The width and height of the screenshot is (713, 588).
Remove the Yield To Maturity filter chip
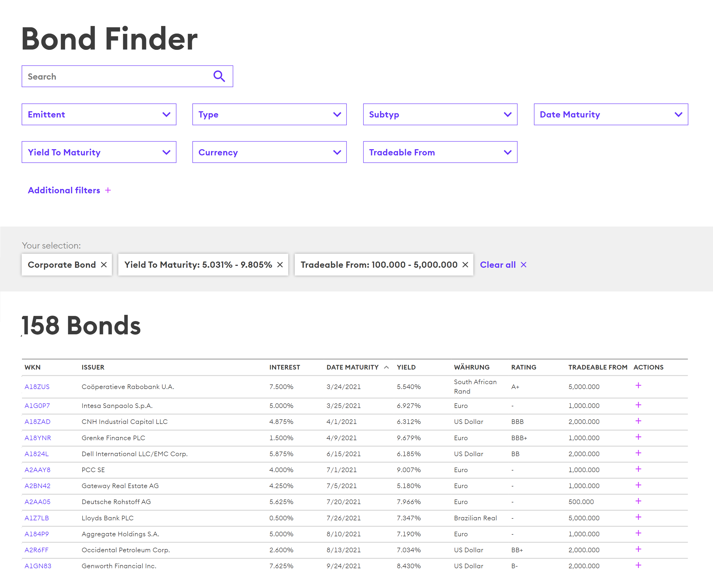(280, 264)
